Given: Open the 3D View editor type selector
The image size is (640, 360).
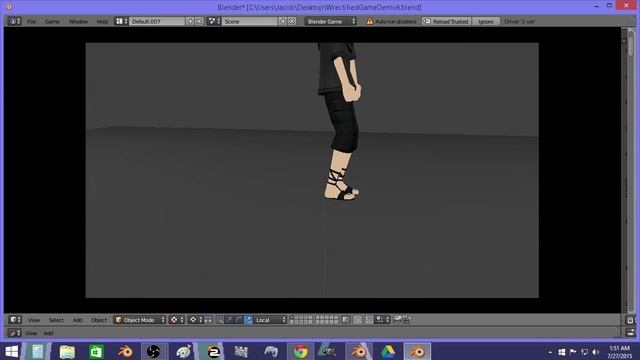Looking at the screenshot, I should click(x=15, y=320).
